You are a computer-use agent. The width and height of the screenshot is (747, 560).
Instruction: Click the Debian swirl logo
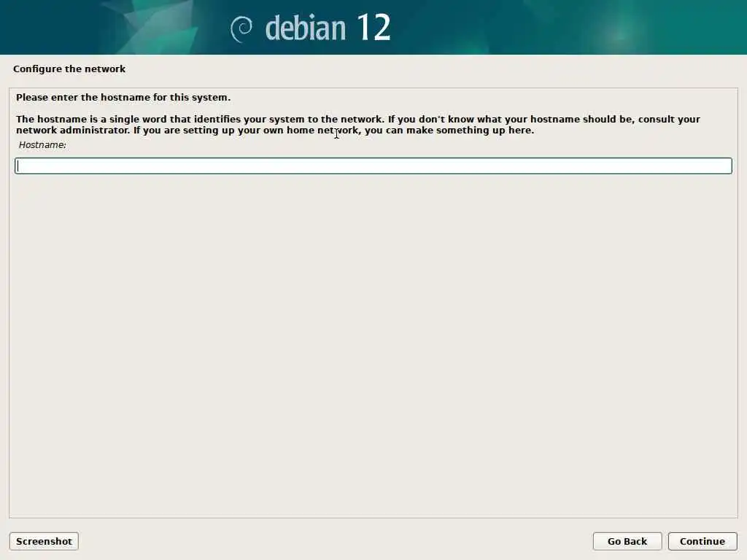click(241, 28)
